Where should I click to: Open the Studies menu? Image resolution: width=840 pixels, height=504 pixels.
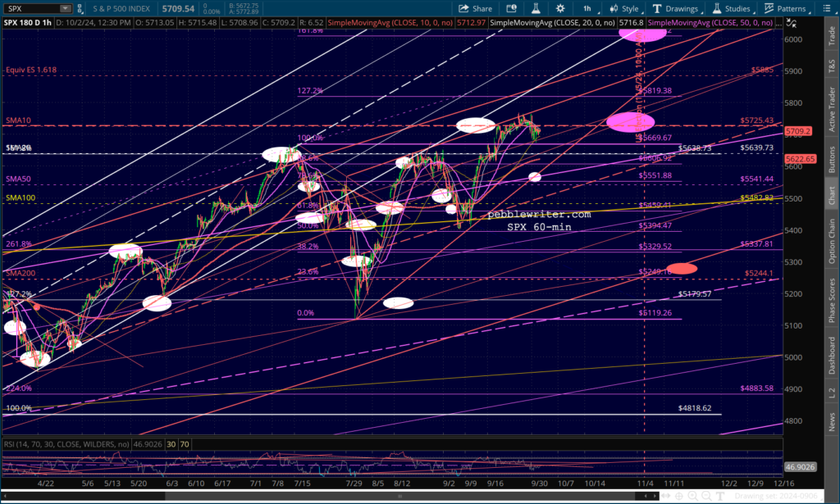pyautogui.click(x=733, y=8)
